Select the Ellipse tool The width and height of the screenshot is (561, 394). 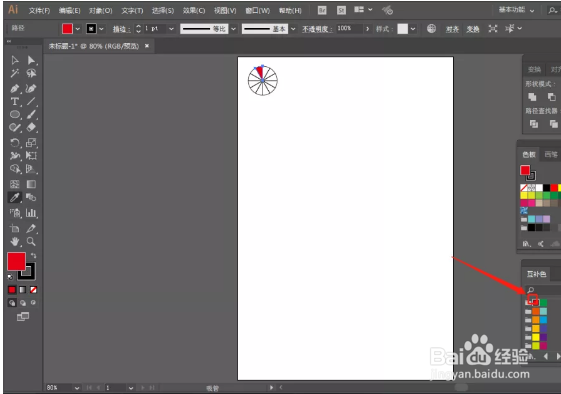tap(15, 115)
